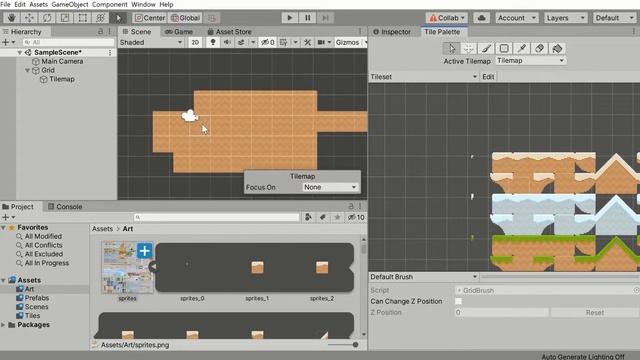Open scene component tools icon
640x360 pixels.
pyautogui.click(x=307, y=42)
